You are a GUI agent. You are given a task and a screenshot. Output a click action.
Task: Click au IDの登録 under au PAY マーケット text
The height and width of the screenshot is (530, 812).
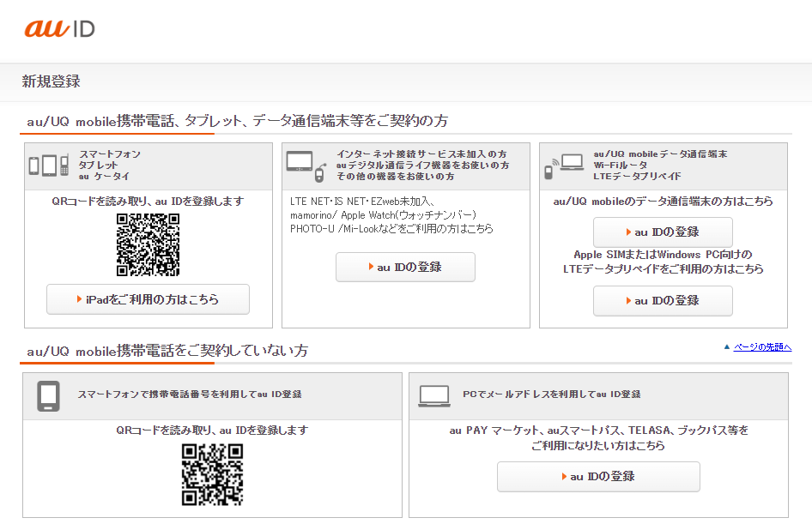pos(598,477)
